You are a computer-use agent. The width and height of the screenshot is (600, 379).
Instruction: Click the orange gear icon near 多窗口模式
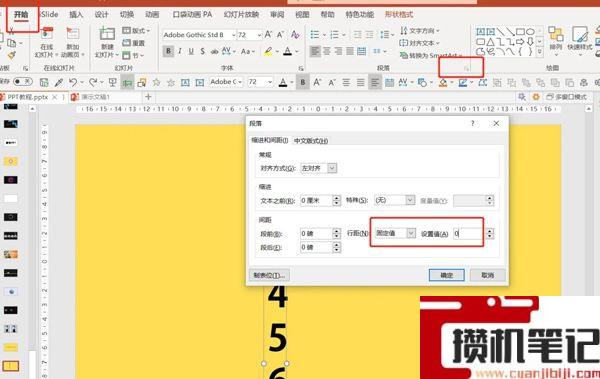point(536,97)
